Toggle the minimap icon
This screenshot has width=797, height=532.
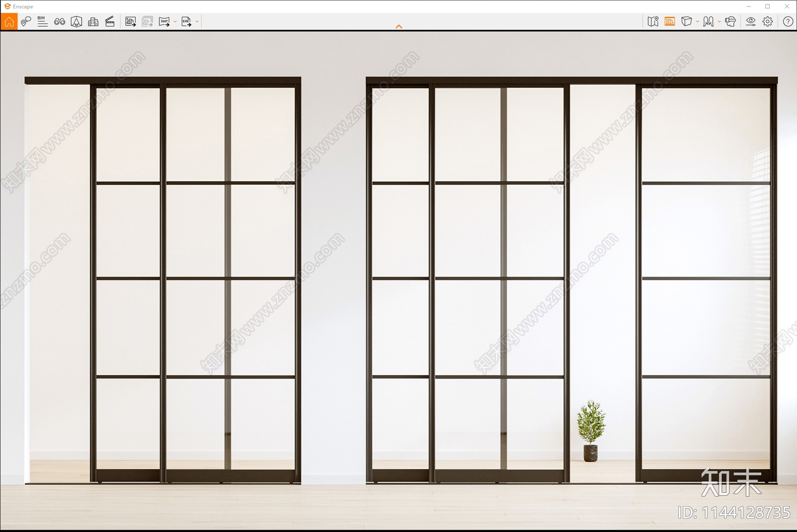653,21
